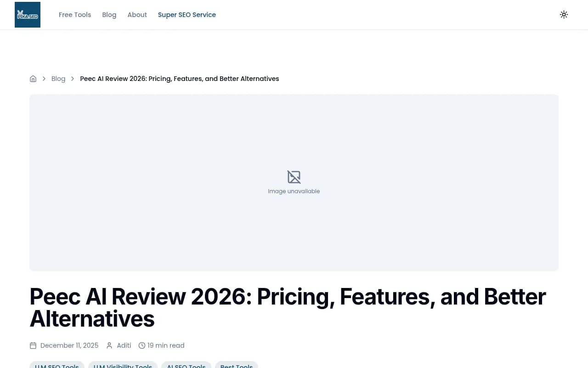Toggle the light/dark theme sun icon

point(564,15)
